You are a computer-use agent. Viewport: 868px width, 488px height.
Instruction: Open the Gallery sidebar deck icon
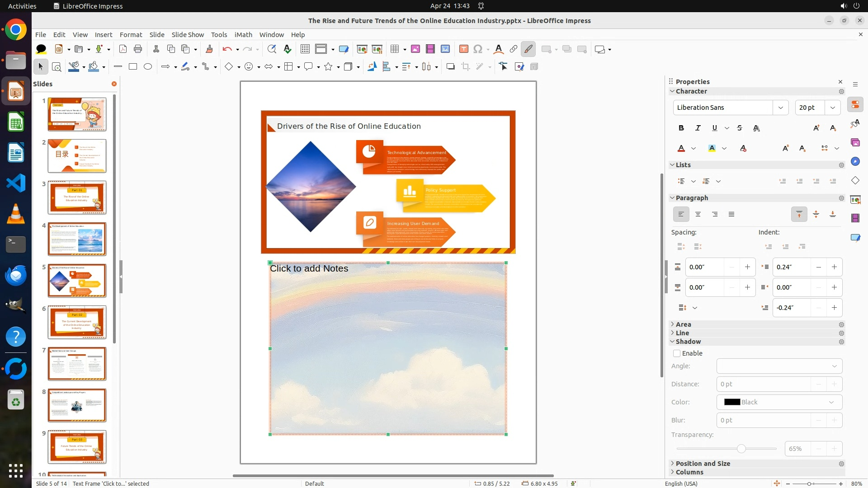855,143
